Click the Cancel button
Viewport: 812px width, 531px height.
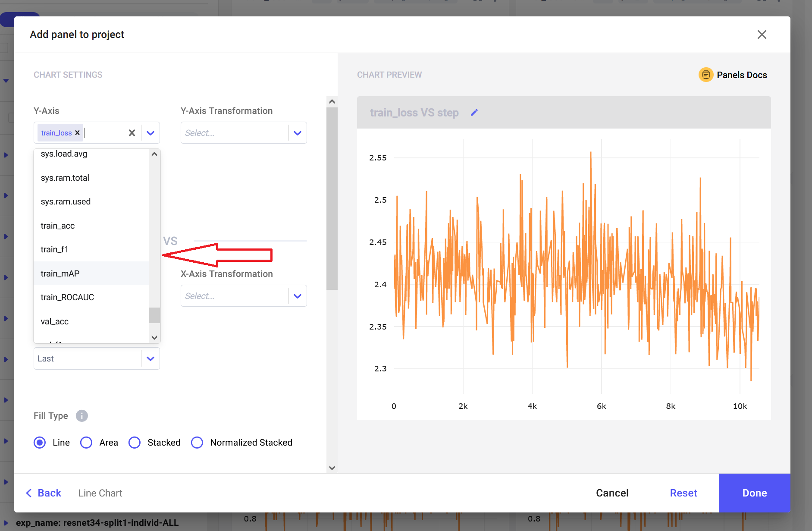pyautogui.click(x=612, y=493)
